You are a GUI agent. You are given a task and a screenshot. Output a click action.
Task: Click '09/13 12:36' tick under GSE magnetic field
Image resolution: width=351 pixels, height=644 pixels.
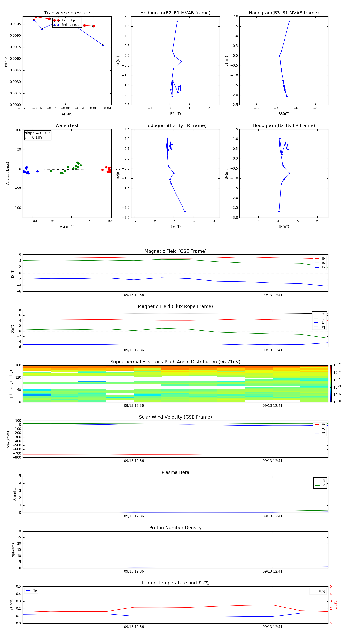click(134, 295)
